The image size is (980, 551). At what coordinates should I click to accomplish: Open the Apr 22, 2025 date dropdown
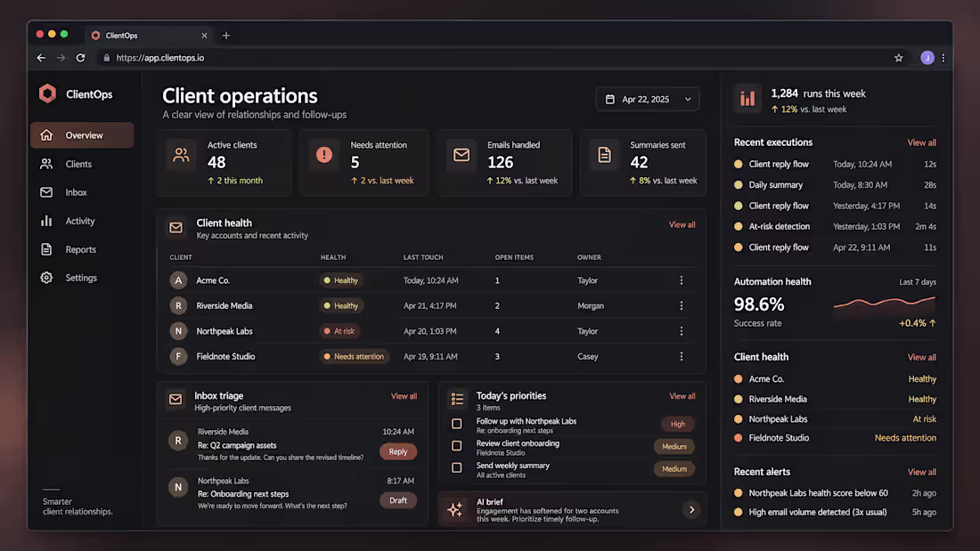(648, 100)
